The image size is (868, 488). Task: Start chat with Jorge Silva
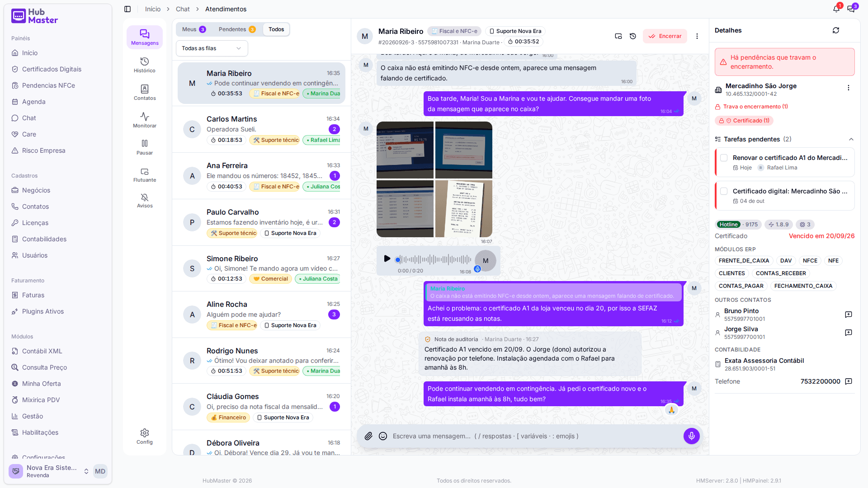click(849, 333)
